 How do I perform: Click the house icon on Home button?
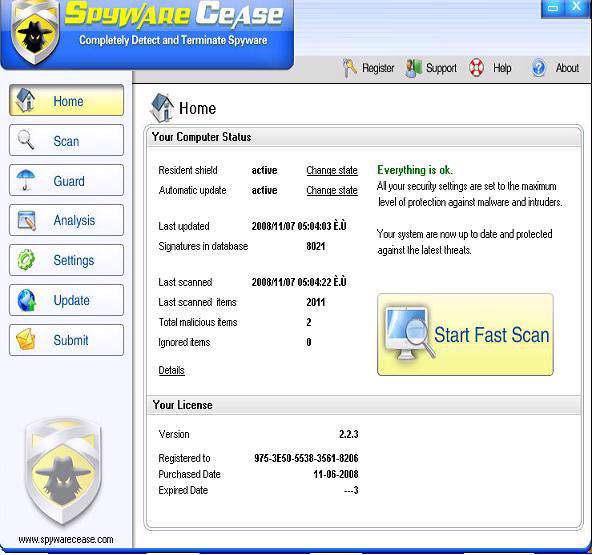pyautogui.click(x=26, y=100)
